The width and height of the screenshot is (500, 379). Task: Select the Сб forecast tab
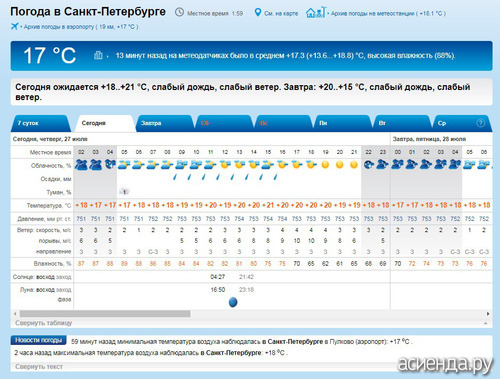click(x=223, y=123)
